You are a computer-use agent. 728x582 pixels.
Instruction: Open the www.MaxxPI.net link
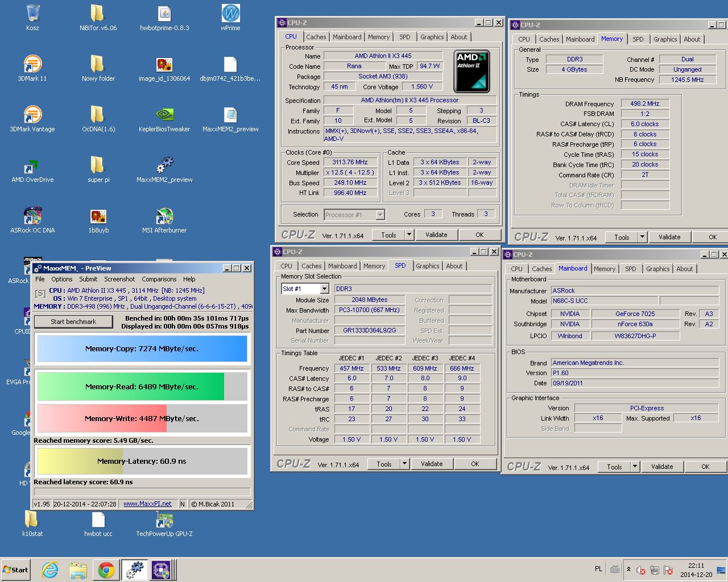point(147,504)
